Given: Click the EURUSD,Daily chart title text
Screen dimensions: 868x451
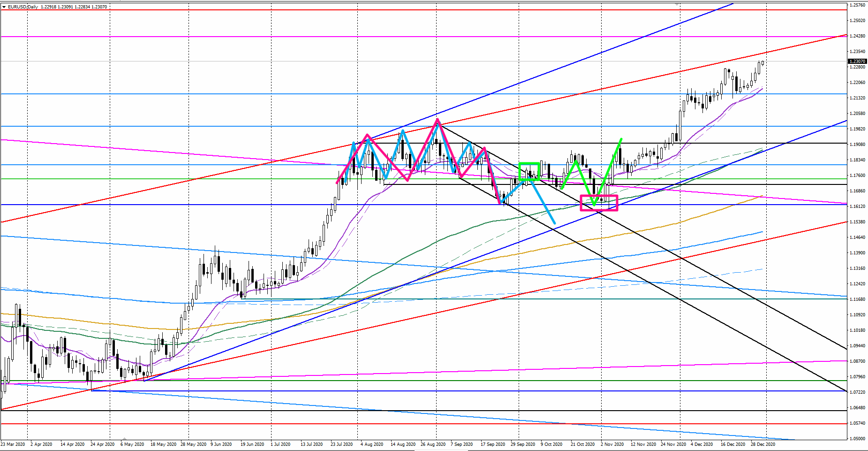Looking at the screenshot, I should pos(23,7).
